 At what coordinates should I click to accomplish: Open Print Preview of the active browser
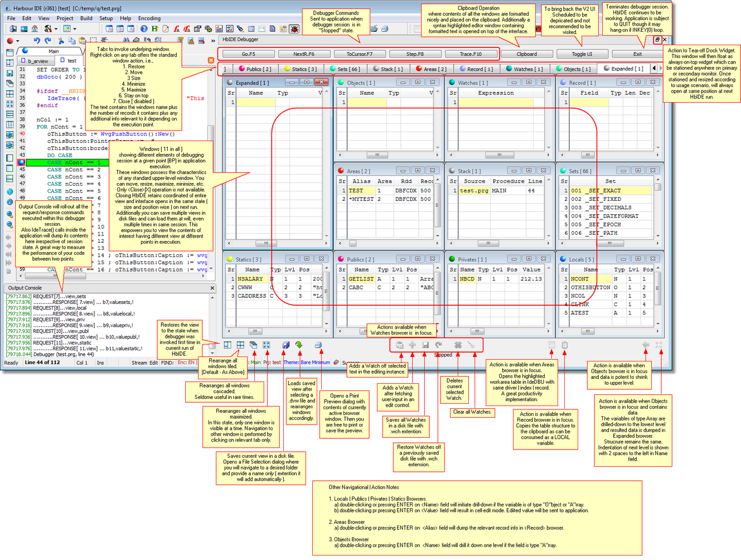point(319,345)
